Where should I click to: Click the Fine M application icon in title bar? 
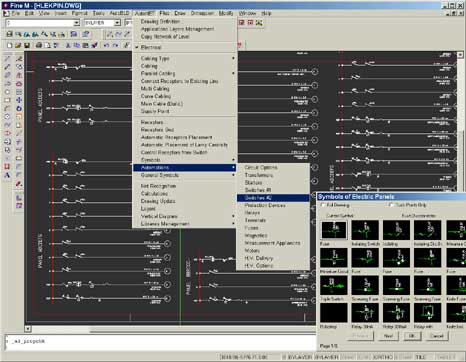click(5, 5)
